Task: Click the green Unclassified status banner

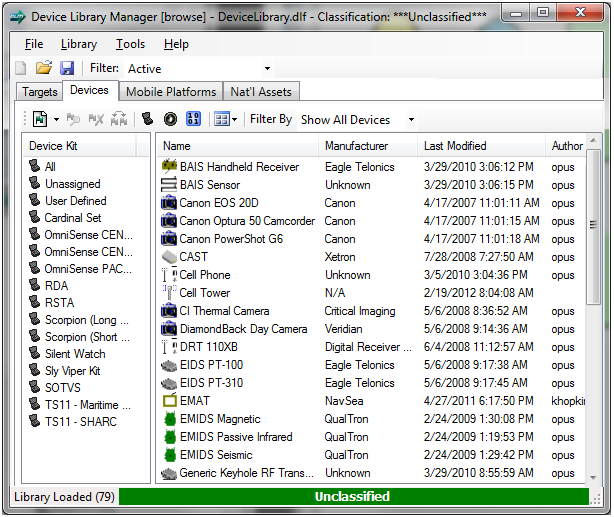Action: 354,496
